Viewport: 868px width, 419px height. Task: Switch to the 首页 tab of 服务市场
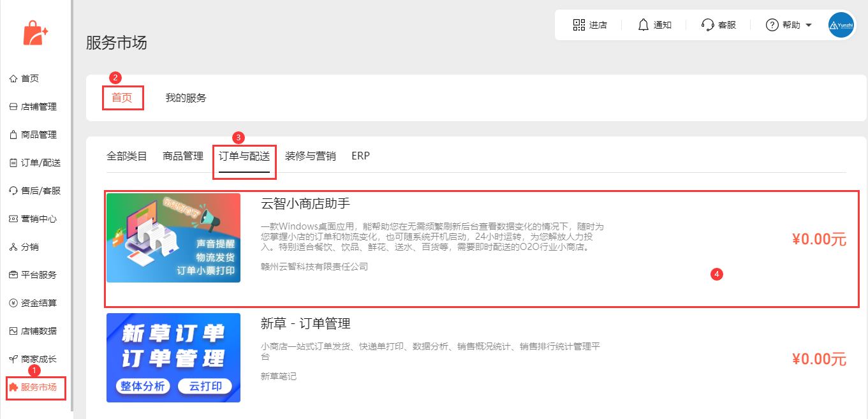coord(122,98)
